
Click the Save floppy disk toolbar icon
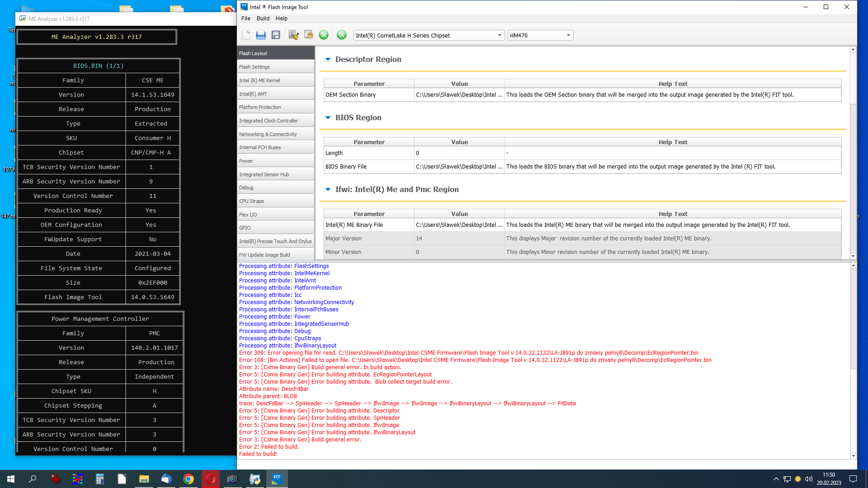pyautogui.click(x=276, y=35)
